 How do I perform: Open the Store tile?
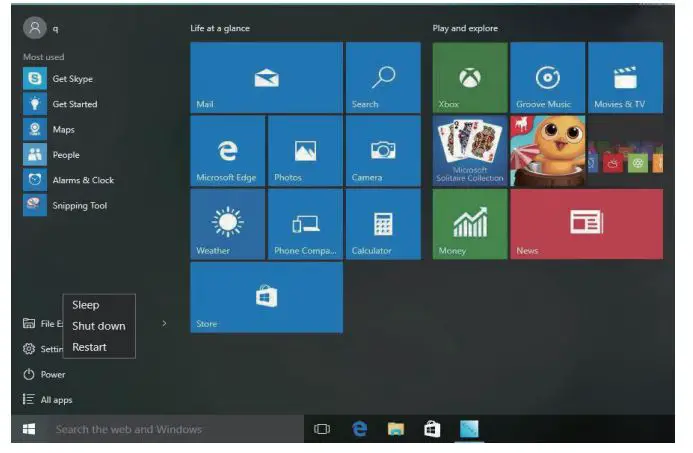267,297
